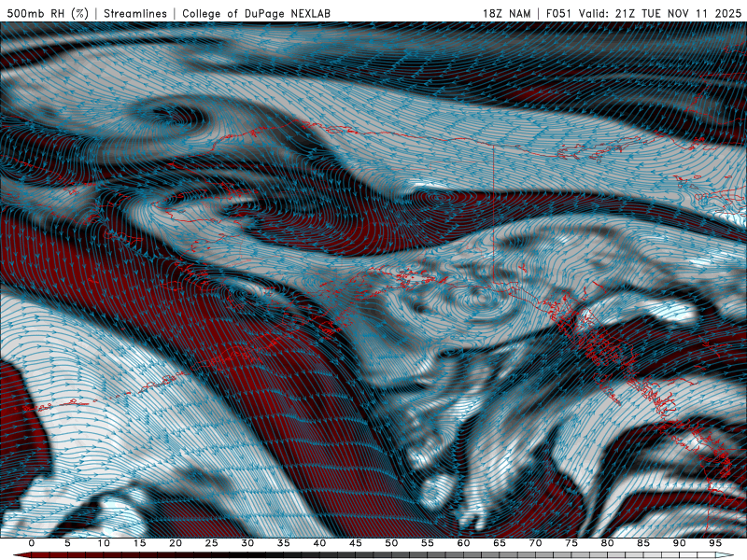
Task: Select the F051 forecast hour label
Action: pyautogui.click(x=560, y=13)
